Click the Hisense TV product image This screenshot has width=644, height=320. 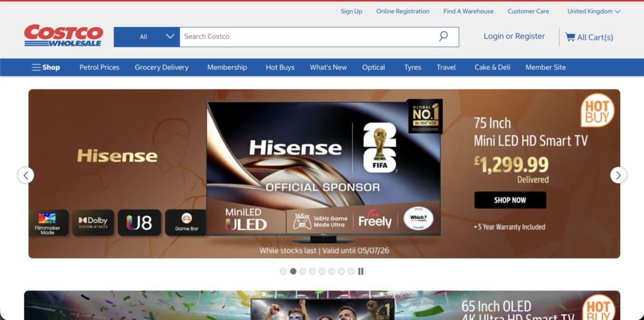pyautogui.click(x=323, y=172)
